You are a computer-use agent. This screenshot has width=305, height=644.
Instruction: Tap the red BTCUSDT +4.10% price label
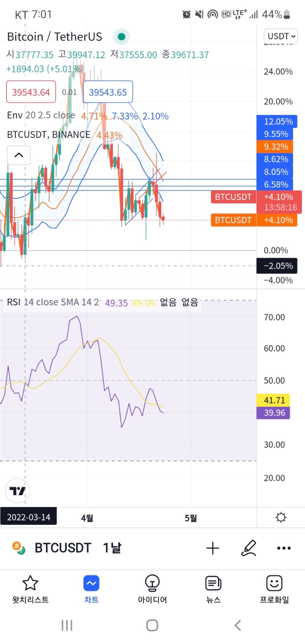point(256,202)
